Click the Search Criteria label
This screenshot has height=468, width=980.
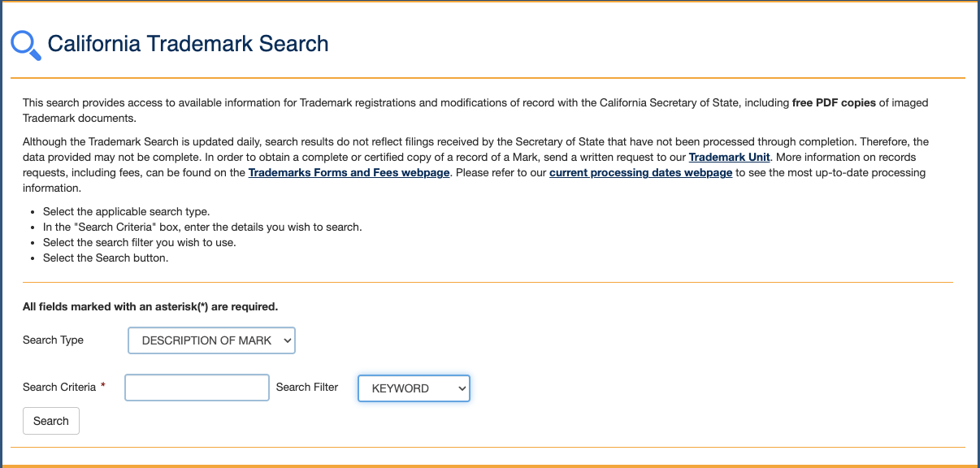click(x=59, y=388)
